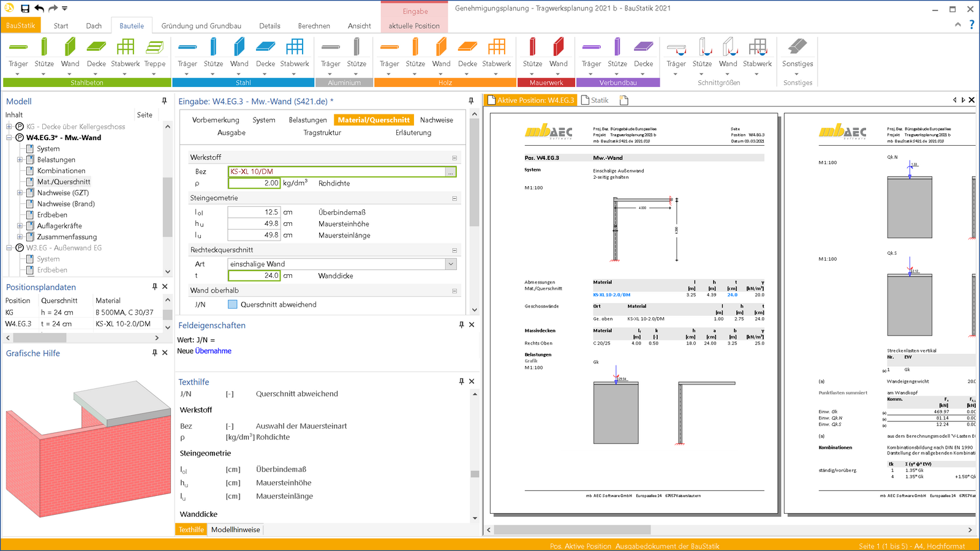Switch to Modellhinweise bottom tab
This screenshot has height=551, width=980.
[236, 530]
